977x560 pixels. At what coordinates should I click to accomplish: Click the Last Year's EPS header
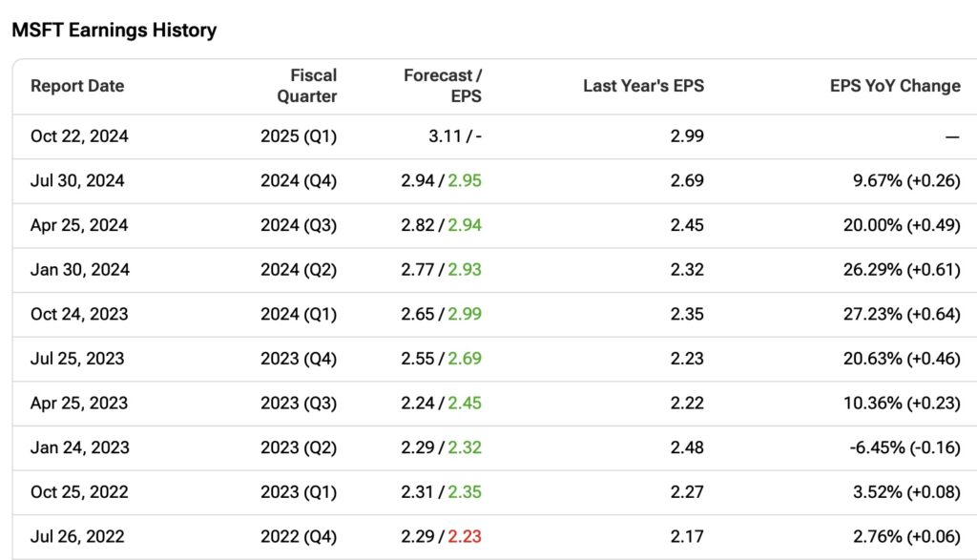coord(643,86)
